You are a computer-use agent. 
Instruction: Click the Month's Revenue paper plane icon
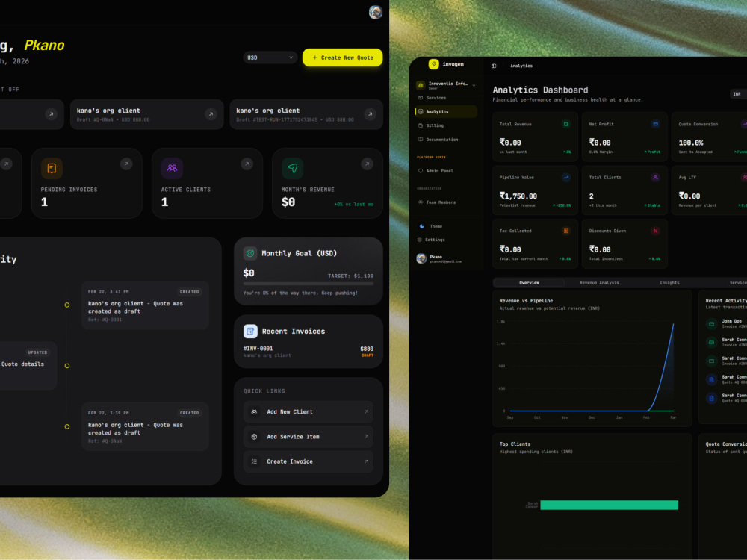click(x=293, y=168)
